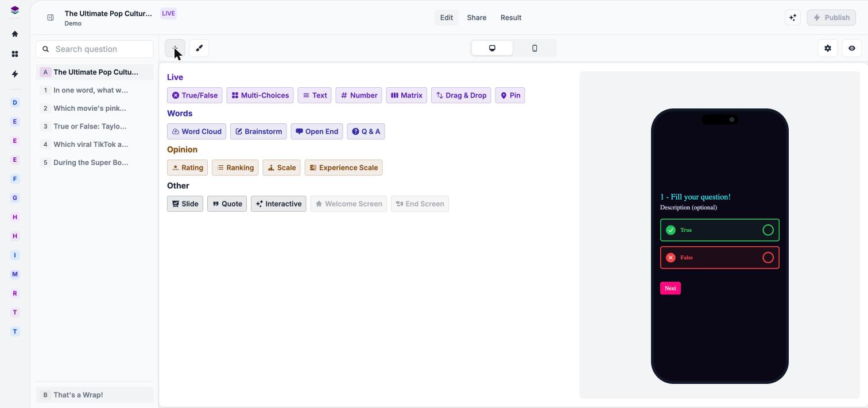Open the 'That's a Wrap!' end screen
The height and width of the screenshot is (408, 868).
95,395
